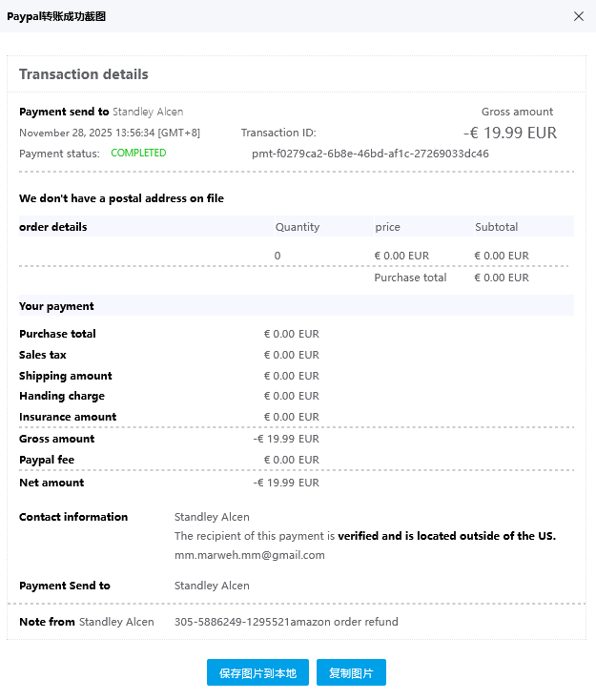Click the Transaction details heading
This screenshot has height=700, width=596.
tap(84, 74)
